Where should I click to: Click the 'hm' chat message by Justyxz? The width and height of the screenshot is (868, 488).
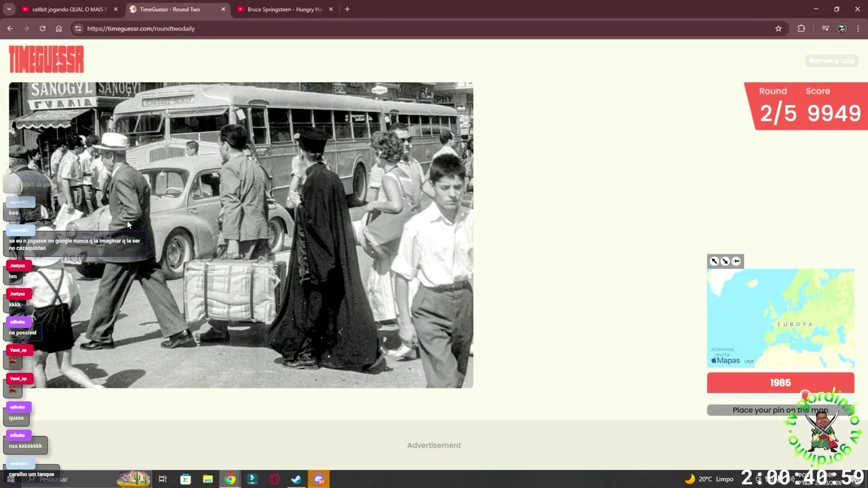pyautogui.click(x=13, y=276)
